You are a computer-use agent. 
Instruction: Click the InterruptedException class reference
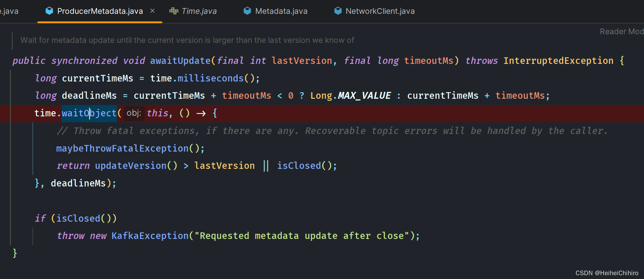[x=558, y=61]
